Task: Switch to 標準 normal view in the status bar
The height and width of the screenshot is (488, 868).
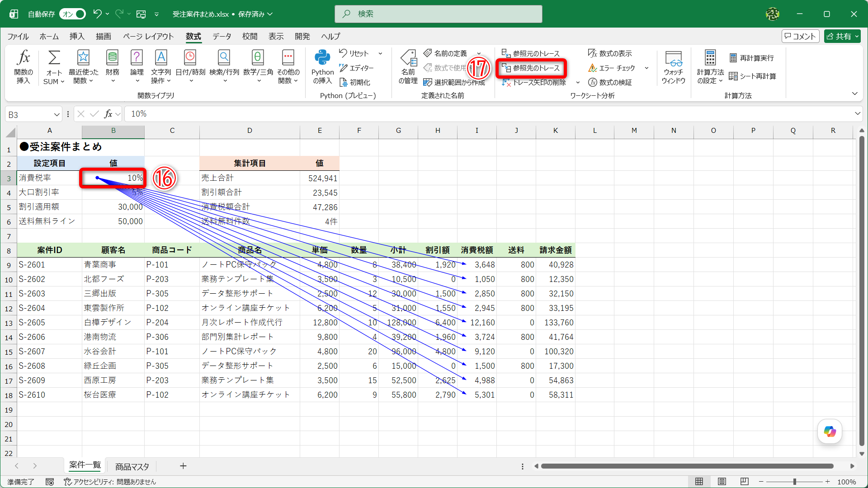Action: (699, 482)
